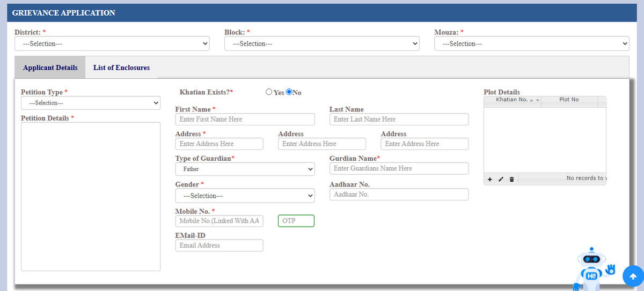
Task: Open the Mouza dropdown list
Action: tap(531, 44)
